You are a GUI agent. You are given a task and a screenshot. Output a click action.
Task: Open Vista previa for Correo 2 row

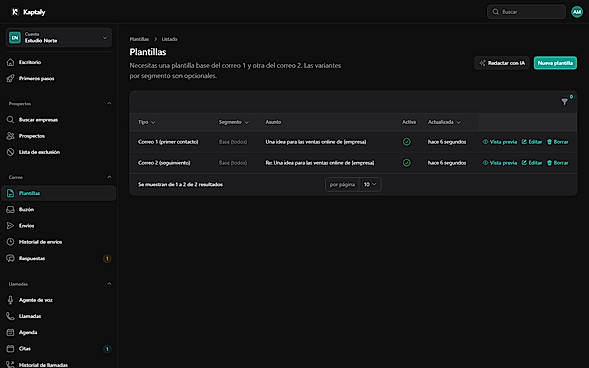500,163
